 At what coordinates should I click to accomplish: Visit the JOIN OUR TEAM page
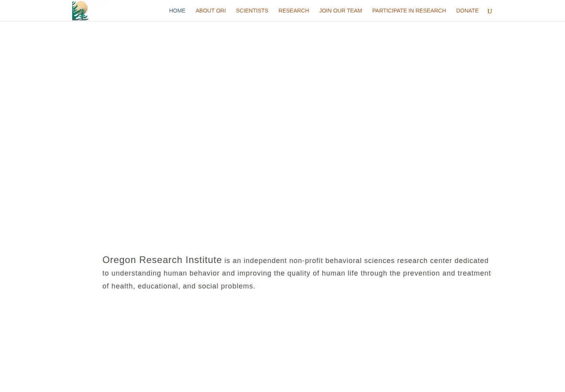click(x=341, y=11)
